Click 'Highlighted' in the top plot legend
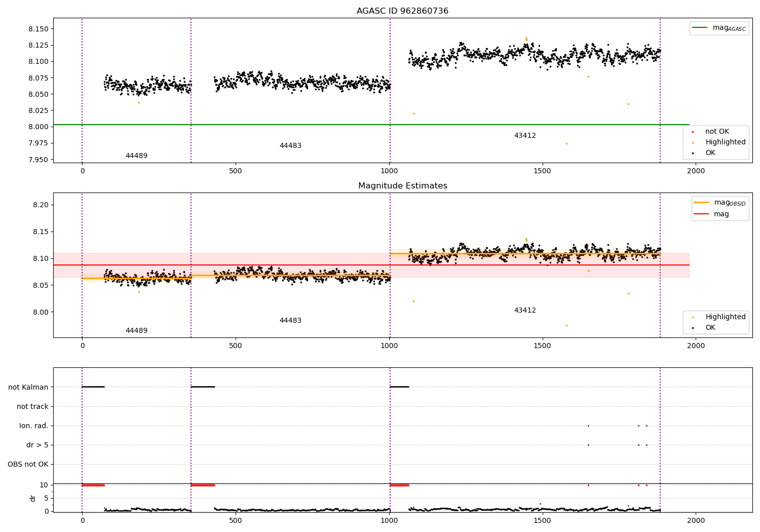760x532 pixels. click(x=725, y=142)
